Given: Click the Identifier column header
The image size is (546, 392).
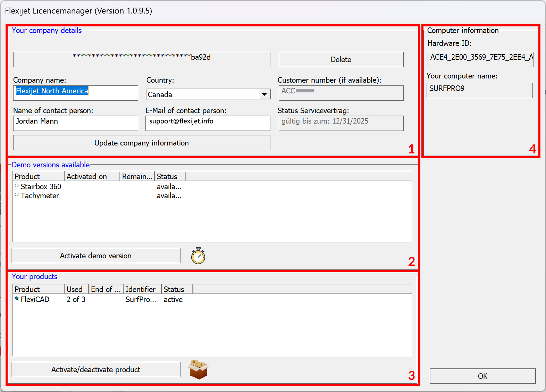Looking at the screenshot, I should (142, 289).
